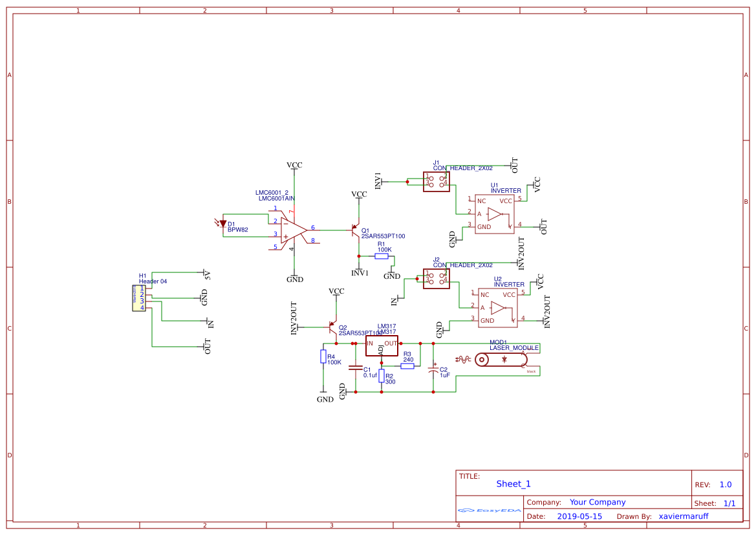Select the BPW82 photodiode symbol D1
The width and height of the screenshot is (756, 535).
(222, 223)
